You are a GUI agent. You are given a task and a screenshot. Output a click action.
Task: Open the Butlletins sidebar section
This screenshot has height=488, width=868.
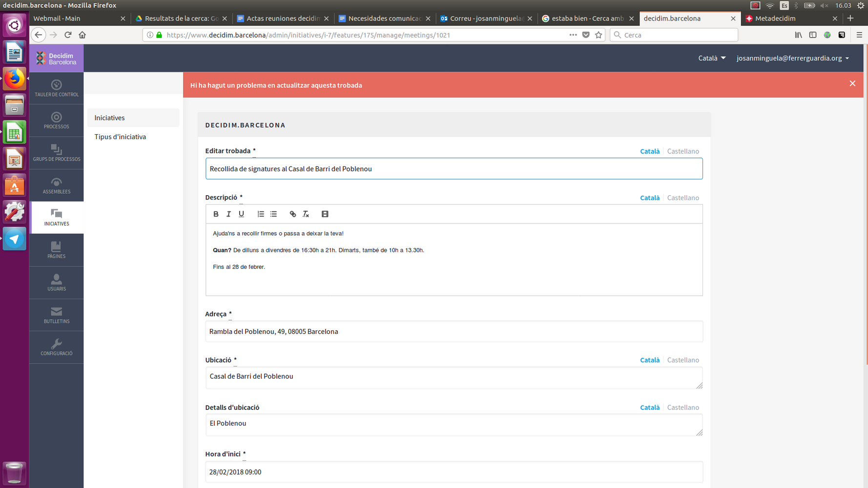[x=57, y=315]
